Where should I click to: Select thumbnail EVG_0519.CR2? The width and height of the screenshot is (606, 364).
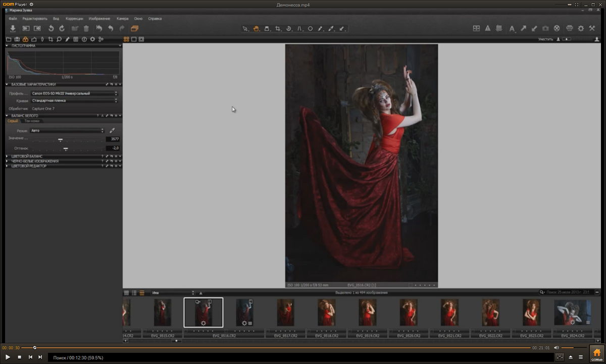pos(368,313)
